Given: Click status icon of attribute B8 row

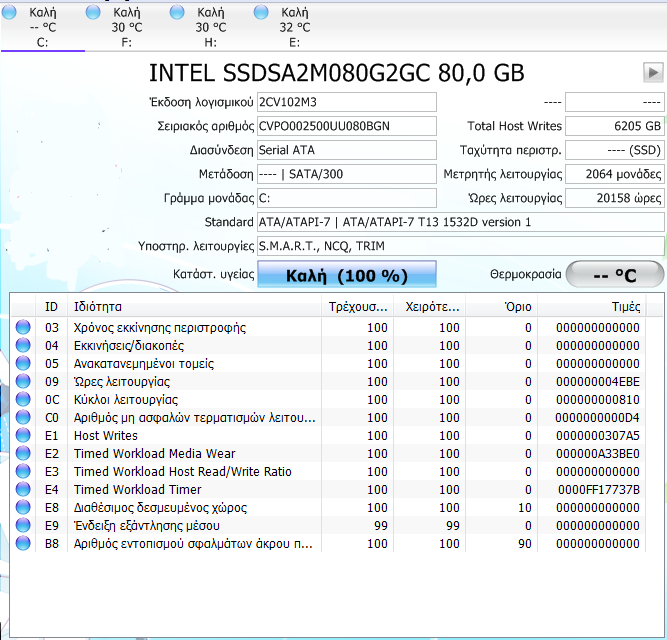Looking at the screenshot, I should coord(23,543).
